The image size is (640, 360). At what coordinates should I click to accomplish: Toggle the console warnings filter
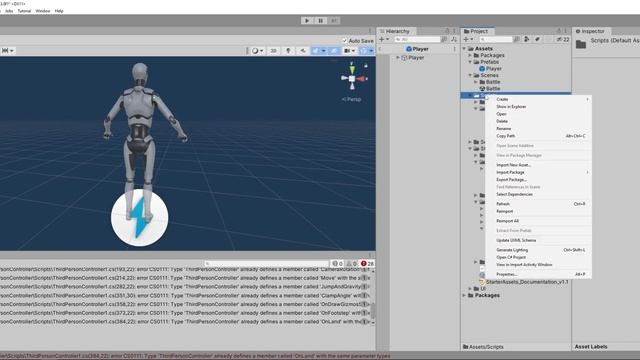pos(352,264)
